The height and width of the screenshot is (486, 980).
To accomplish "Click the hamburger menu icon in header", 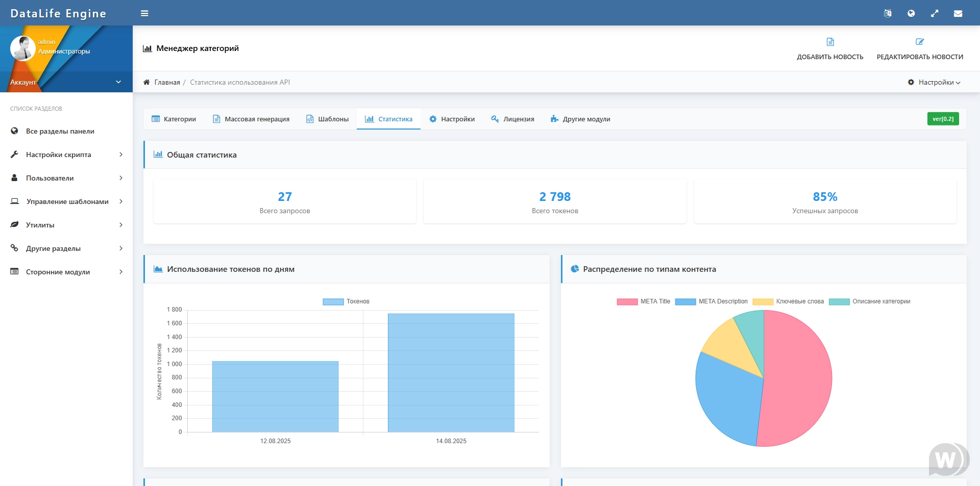I will pos(144,14).
